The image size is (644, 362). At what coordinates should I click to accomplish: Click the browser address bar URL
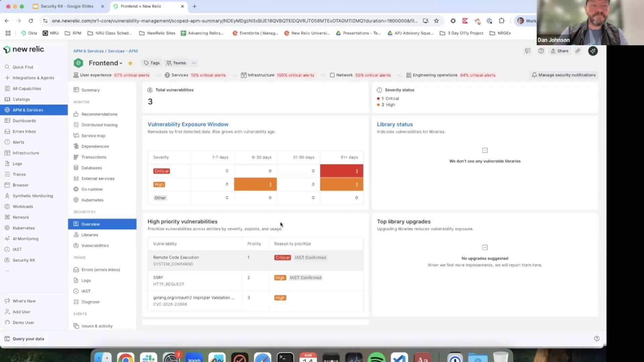click(x=235, y=21)
